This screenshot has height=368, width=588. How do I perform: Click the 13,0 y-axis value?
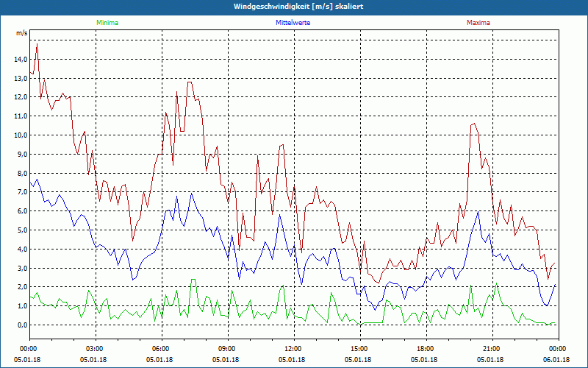[x=21, y=79]
